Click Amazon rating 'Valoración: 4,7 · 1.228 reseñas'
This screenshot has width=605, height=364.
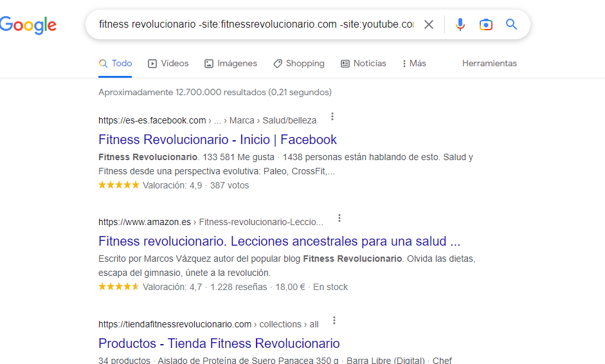[x=183, y=287]
